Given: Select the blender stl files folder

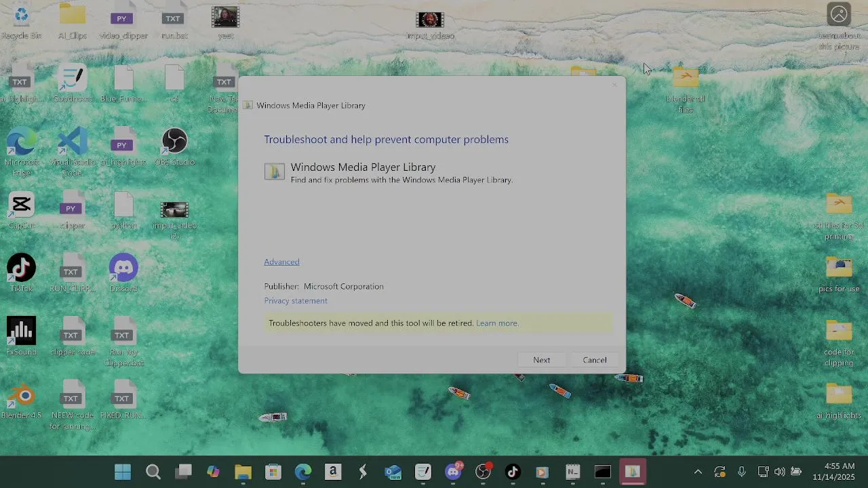Looking at the screenshot, I should [x=686, y=89].
